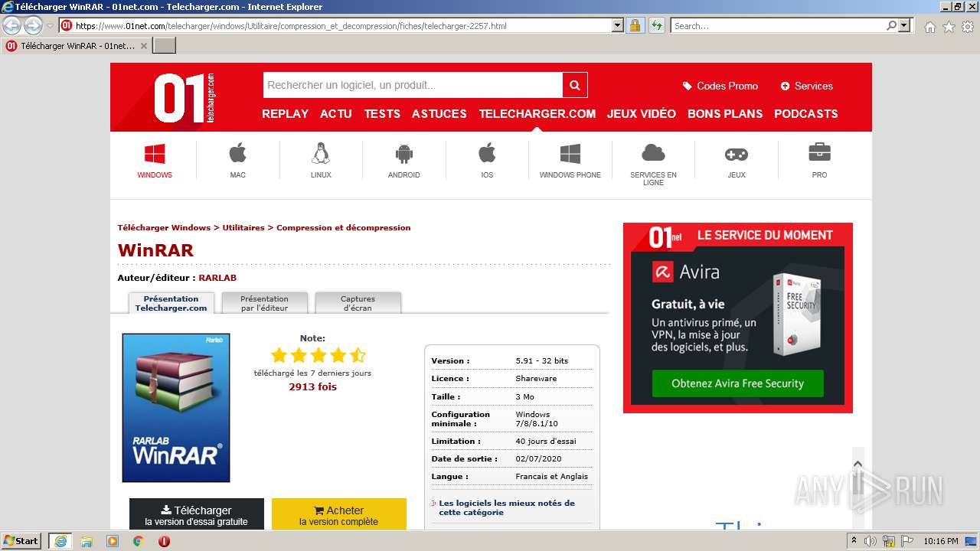Expand the search provider dropdown arrow
The height and width of the screenshot is (551, 980).
tap(904, 26)
